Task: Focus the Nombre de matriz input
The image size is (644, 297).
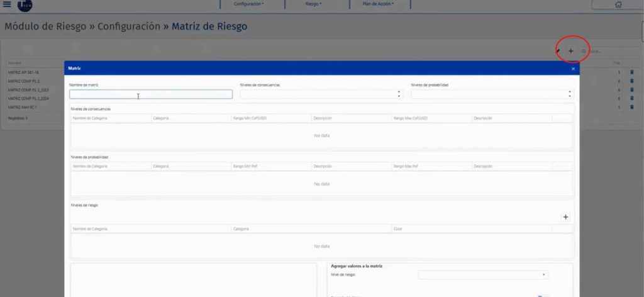Action: (150, 94)
